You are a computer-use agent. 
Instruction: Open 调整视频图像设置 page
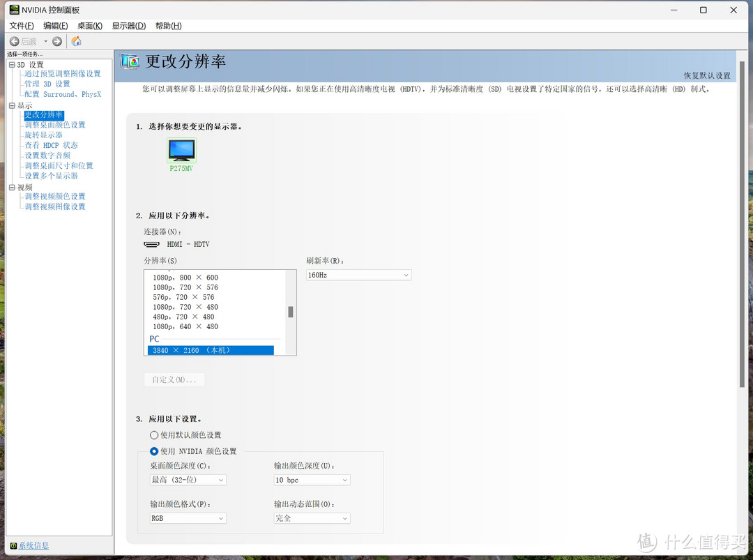[55, 206]
